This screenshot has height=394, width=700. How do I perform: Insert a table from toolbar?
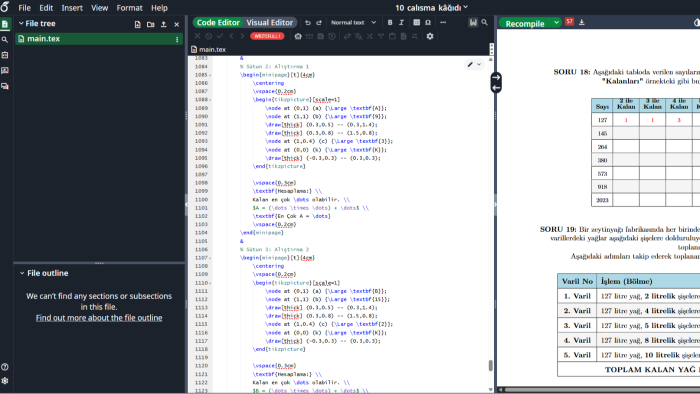[x=417, y=22]
